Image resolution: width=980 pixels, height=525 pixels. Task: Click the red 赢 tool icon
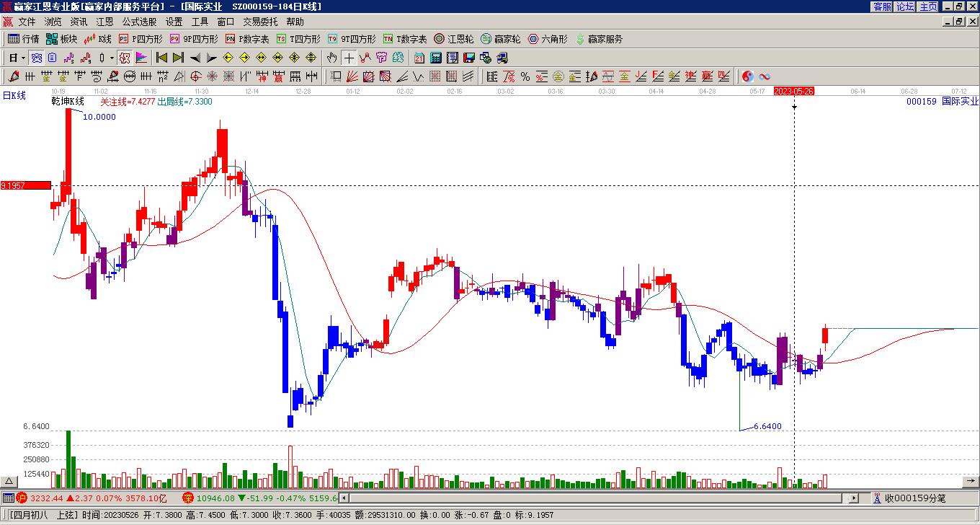278,76
